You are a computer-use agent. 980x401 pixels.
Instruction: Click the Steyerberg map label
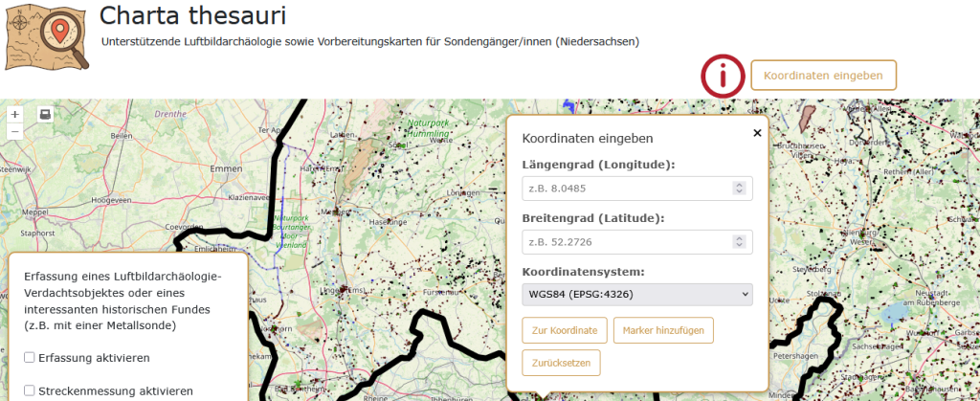[812, 270]
